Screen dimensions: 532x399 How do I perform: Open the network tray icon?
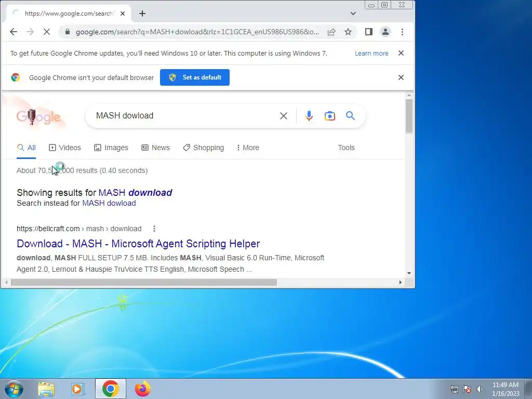454,389
